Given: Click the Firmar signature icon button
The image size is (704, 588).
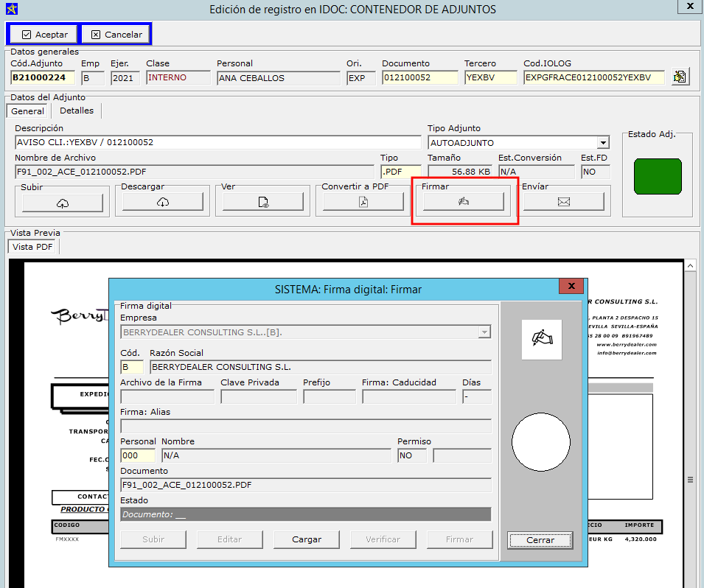Looking at the screenshot, I should [x=463, y=202].
